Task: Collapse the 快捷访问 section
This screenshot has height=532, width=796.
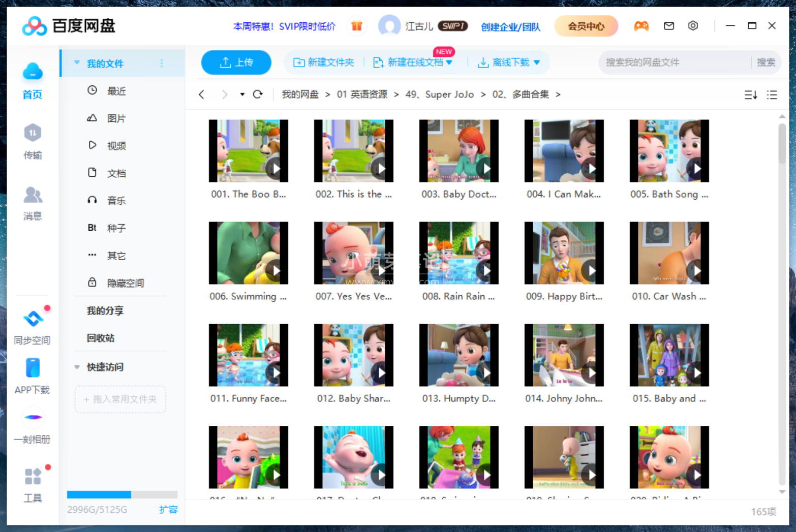Action: (77, 367)
